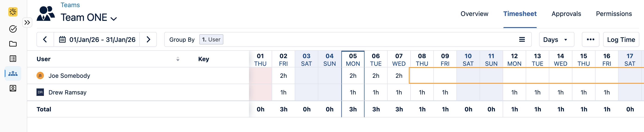Click the Log Time button
Screen dimensions: 644x132
[621, 39]
